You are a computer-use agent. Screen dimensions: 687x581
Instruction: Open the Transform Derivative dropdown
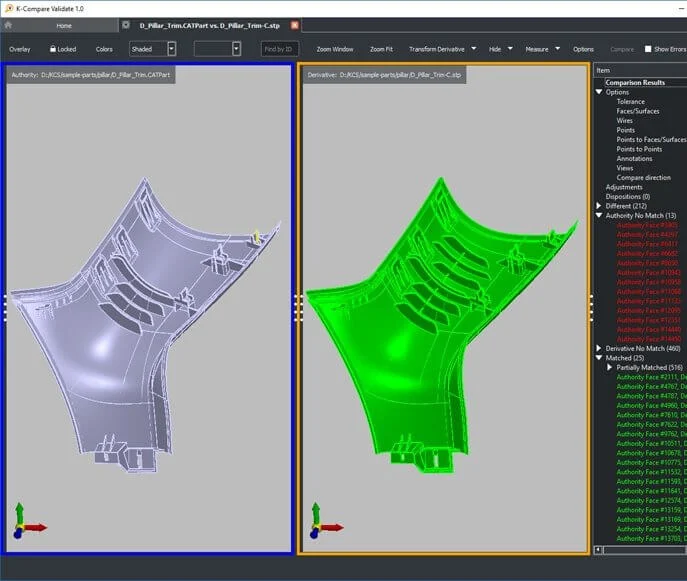(473, 48)
